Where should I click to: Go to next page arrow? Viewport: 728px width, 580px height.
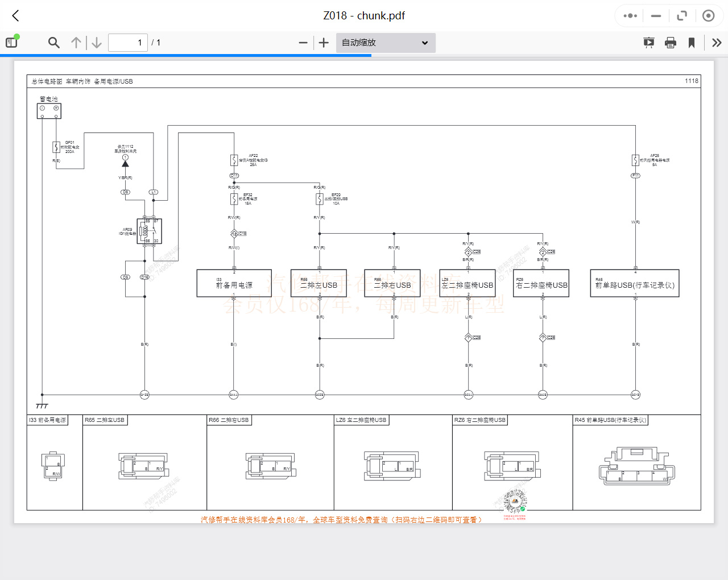pos(97,43)
